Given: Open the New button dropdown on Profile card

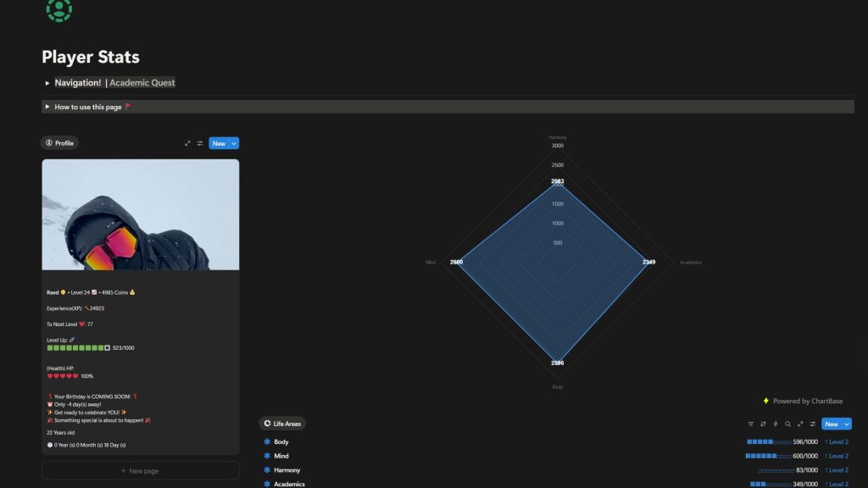Looking at the screenshot, I should (235, 143).
